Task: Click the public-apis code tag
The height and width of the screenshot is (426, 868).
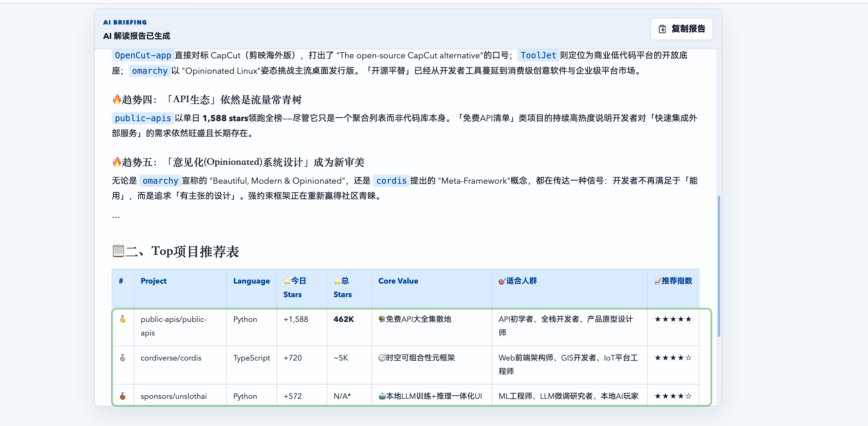Action: point(143,118)
